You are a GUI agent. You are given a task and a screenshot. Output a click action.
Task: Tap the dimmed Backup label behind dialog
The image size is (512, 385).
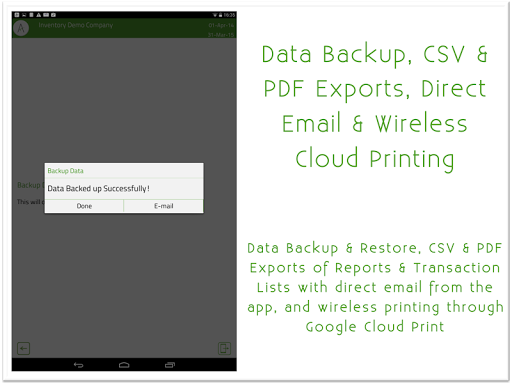(29, 185)
